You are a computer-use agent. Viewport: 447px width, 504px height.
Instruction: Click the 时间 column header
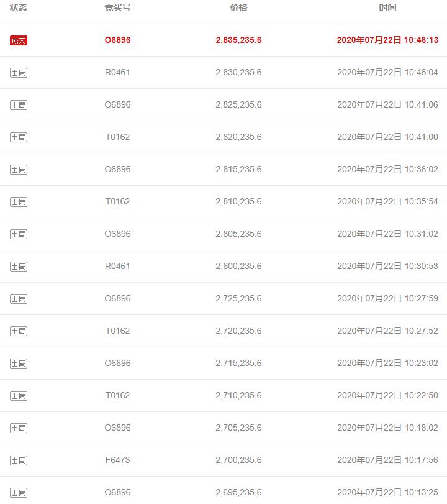click(x=387, y=8)
